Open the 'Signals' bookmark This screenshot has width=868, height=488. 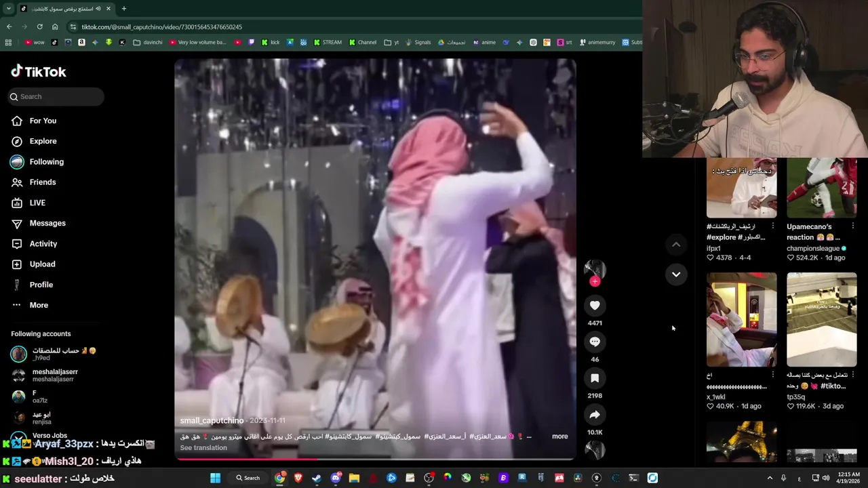click(418, 42)
